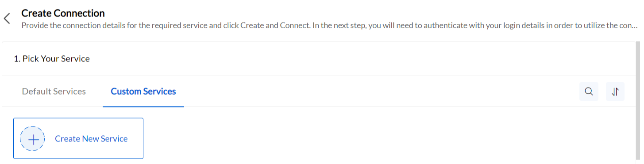Select the Custom Services tab
644x164 pixels.
[143, 92]
